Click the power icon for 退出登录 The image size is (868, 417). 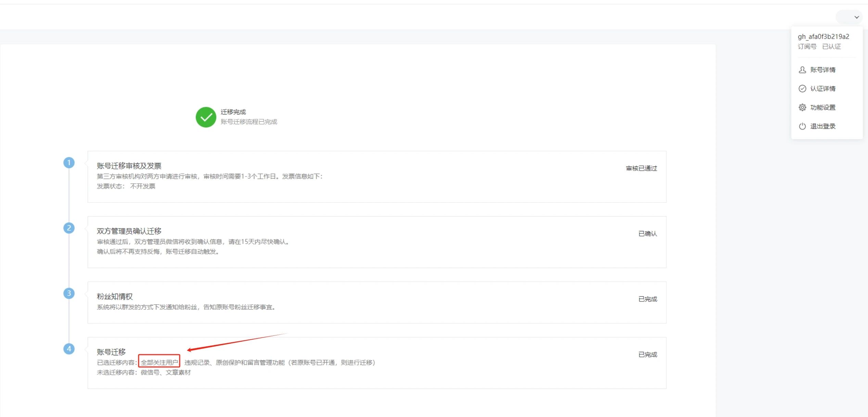pyautogui.click(x=802, y=126)
